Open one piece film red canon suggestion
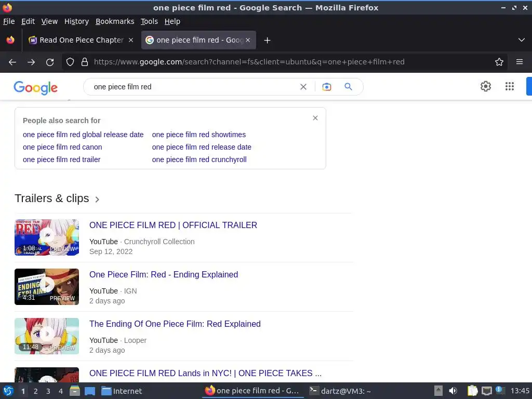Image resolution: width=532 pixels, height=399 pixels. pos(62,147)
